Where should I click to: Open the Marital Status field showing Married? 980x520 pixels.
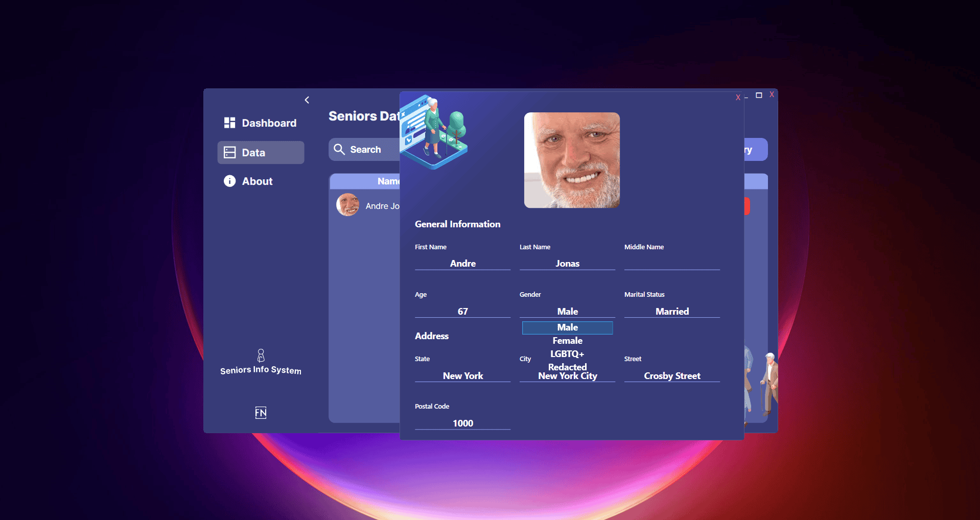pos(671,311)
